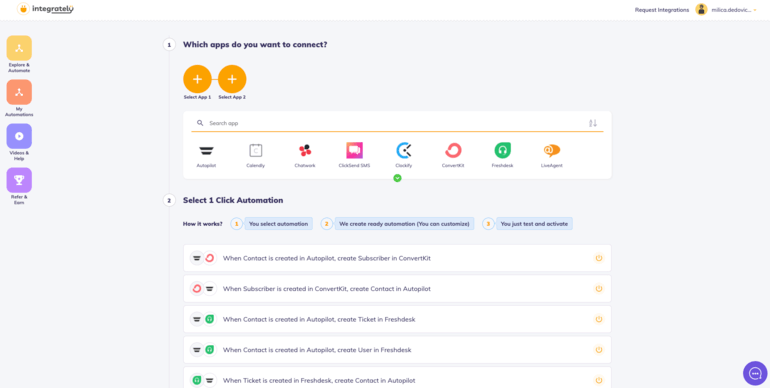Viewport: 770px width, 388px height.
Task: Click the Integrately logo
Action: point(46,9)
